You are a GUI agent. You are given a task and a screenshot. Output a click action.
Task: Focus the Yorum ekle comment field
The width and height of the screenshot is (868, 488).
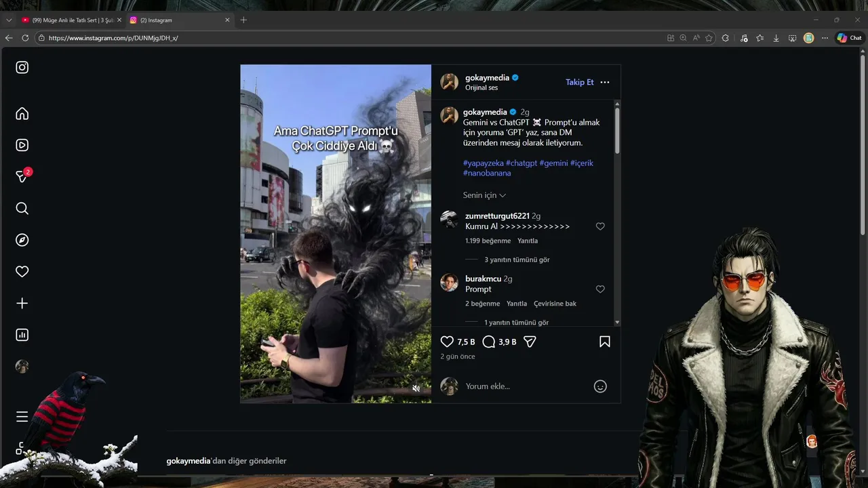point(527,386)
